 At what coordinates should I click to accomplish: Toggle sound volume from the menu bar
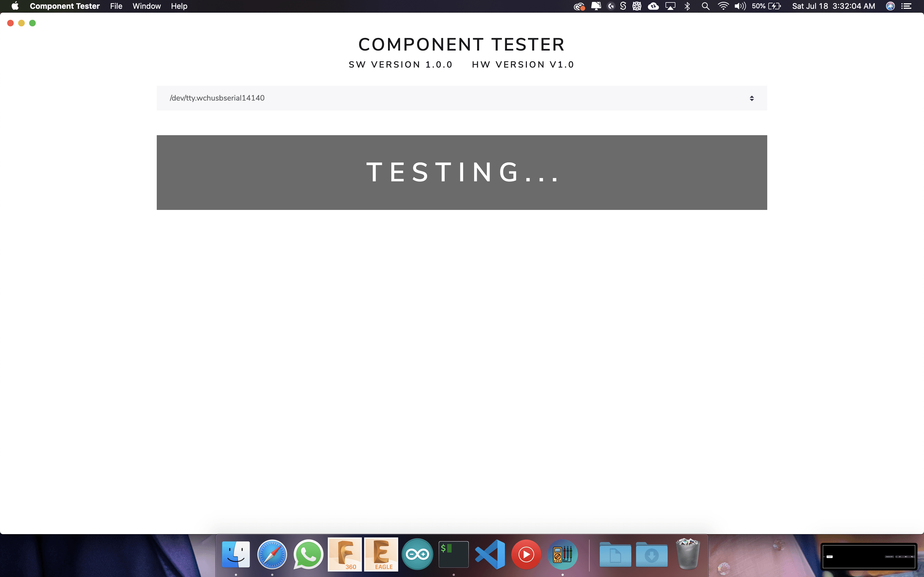tap(739, 6)
